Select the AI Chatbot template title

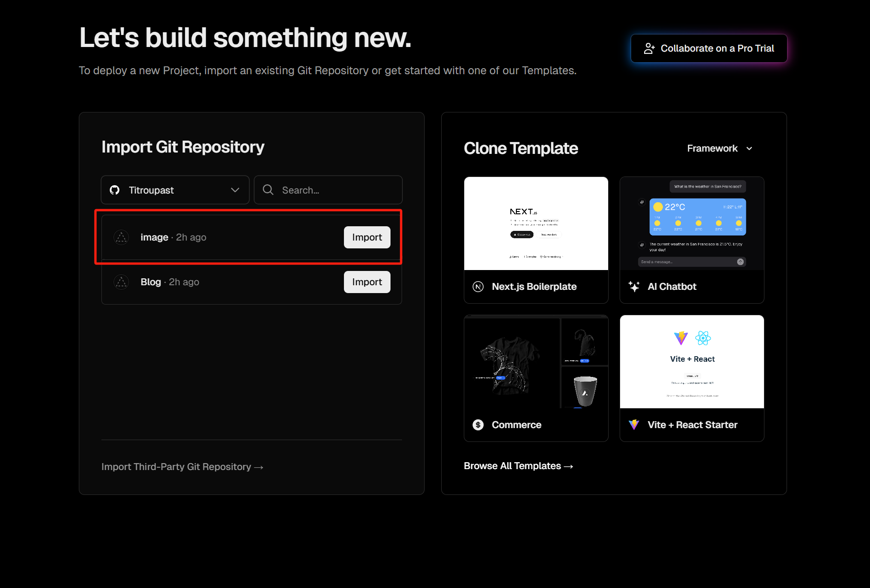[672, 287]
